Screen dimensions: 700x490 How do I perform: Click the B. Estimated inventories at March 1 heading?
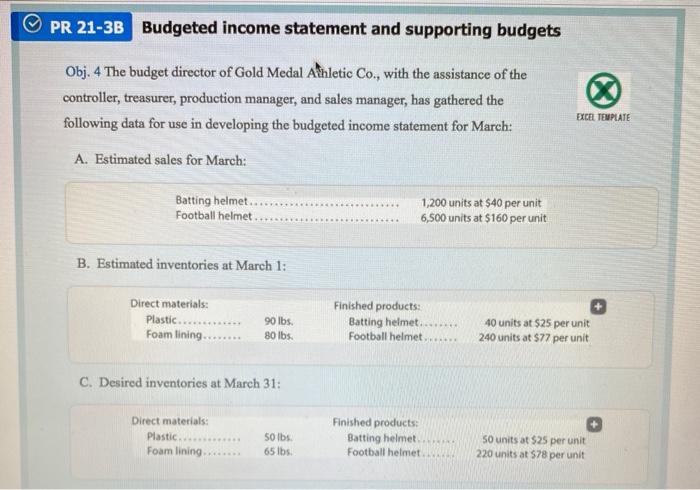pyautogui.click(x=181, y=265)
